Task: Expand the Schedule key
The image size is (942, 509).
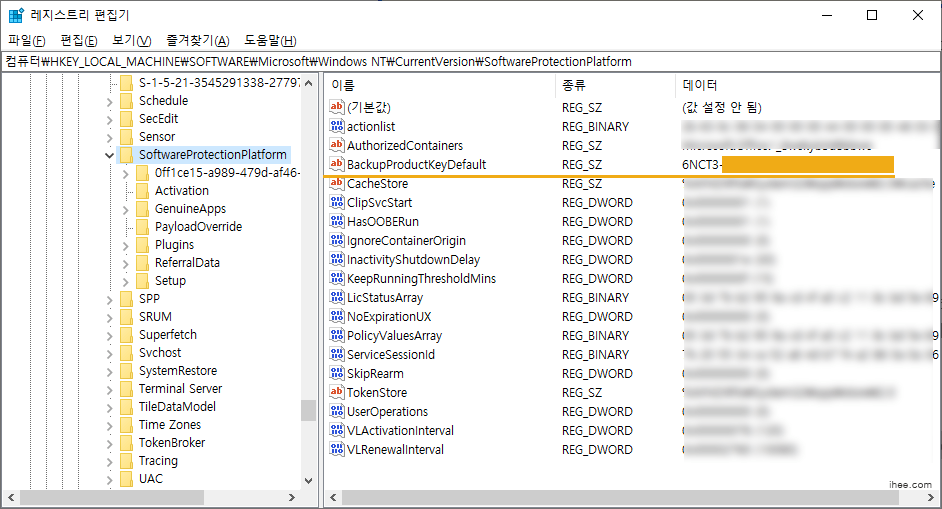Action: 109,102
